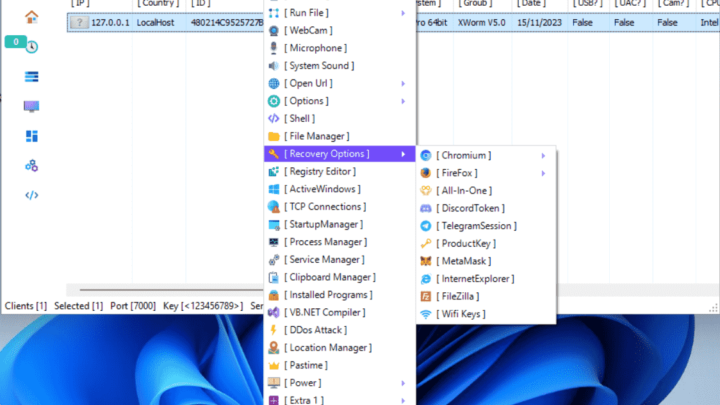Click the green 0 notification badge
Screen dimensions: 720x405
(16, 42)
